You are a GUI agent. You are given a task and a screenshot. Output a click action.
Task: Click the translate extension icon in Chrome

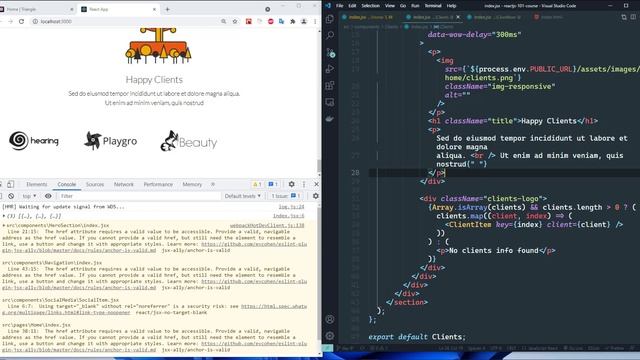[x=282, y=21]
